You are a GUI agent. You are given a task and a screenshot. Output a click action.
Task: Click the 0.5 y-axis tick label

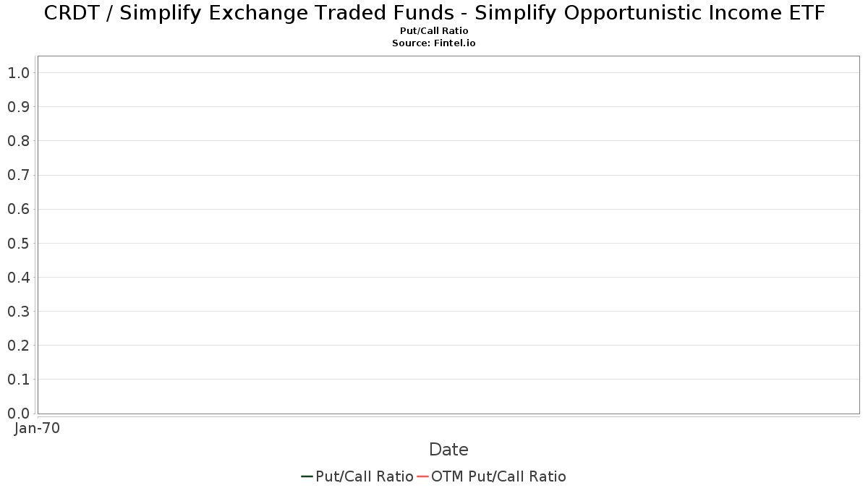coord(18,243)
